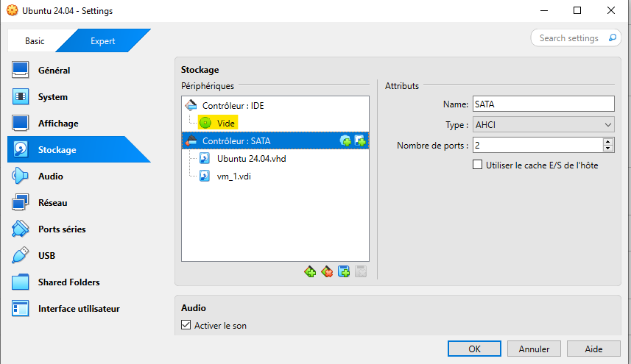Screen dimensions: 631x364
Task: Click the add new storage controller icon
Action: click(310, 272)
